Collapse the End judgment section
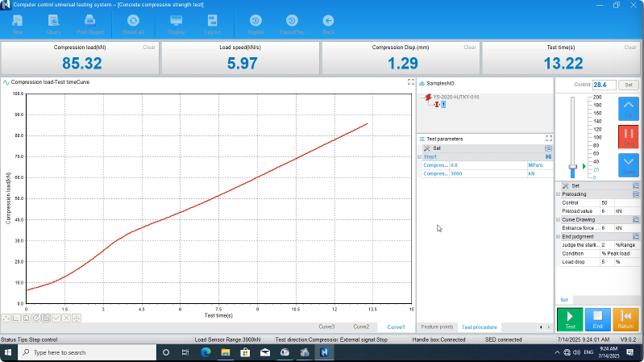The width and height of the screenshot is (644, 362). (559, 236)
